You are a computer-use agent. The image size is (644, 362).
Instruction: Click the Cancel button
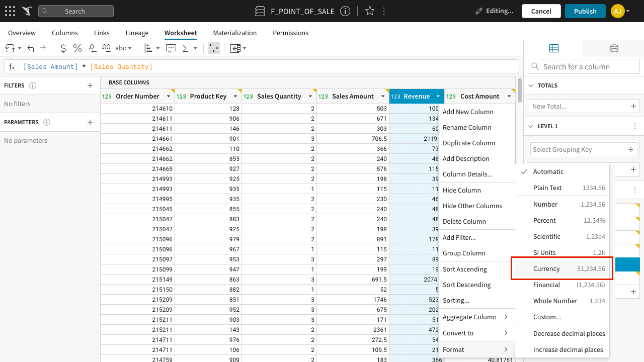pyautogui.click(x=541, y=11)
